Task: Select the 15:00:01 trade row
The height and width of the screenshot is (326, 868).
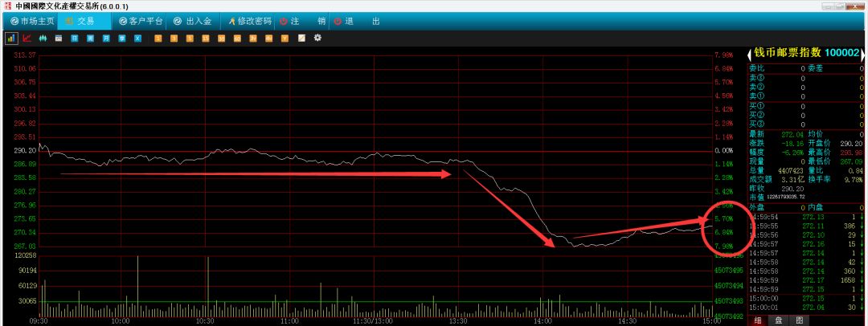Action: click(x=806, y=308)
